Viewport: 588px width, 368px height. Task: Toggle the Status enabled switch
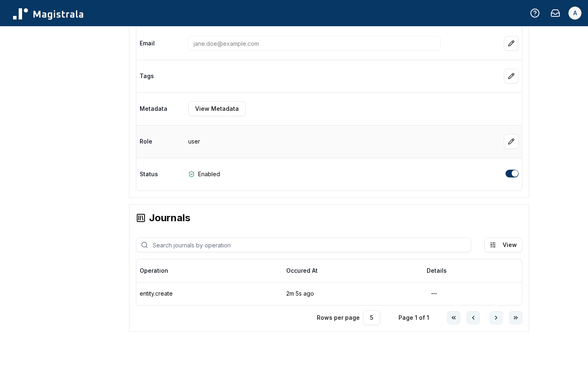[512, 174]
